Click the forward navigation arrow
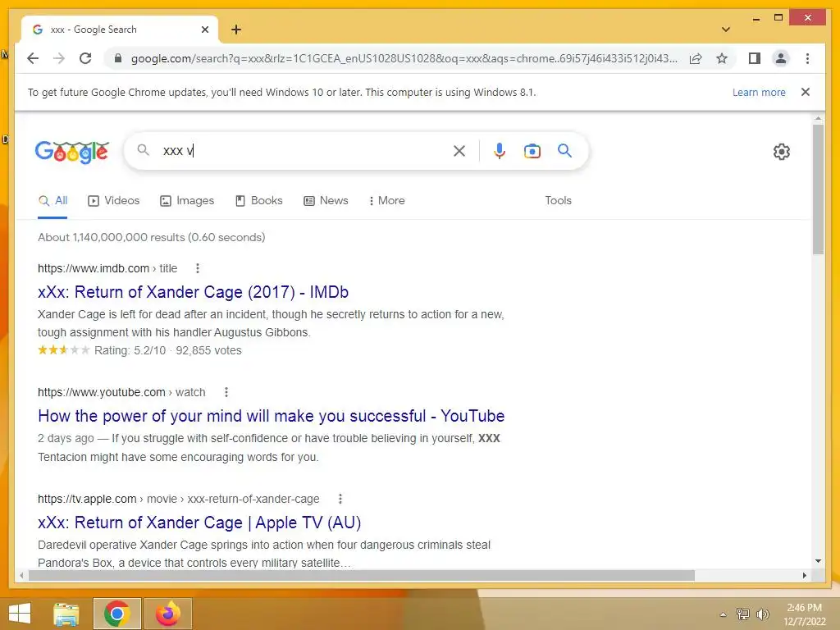The image size is (840, 630). coord(59,58)
